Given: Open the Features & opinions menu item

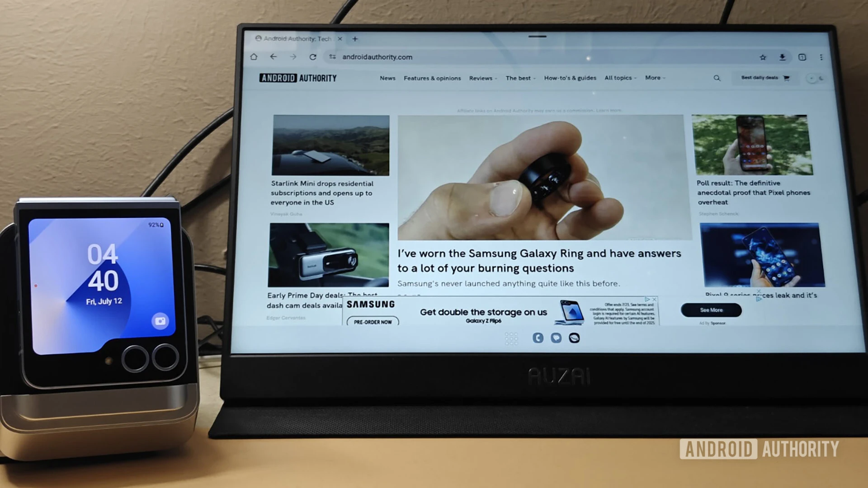Looking at the screenshot, I should coord(432,78).
